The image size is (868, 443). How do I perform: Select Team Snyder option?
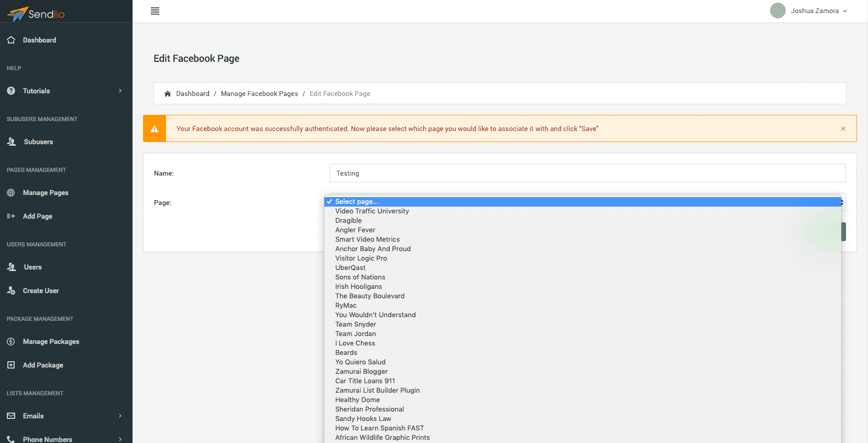tap(583, 325)
